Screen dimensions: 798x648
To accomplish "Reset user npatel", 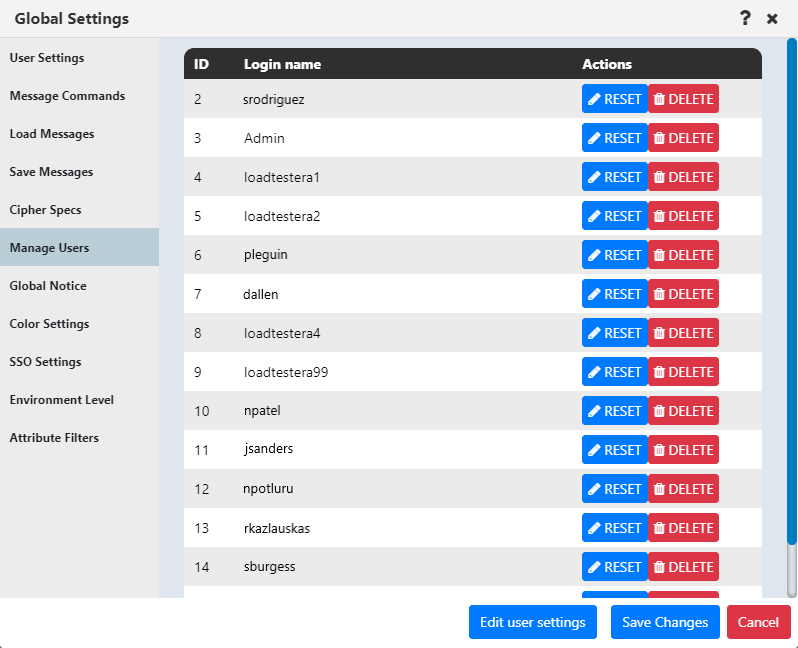I will click(614, 411).
